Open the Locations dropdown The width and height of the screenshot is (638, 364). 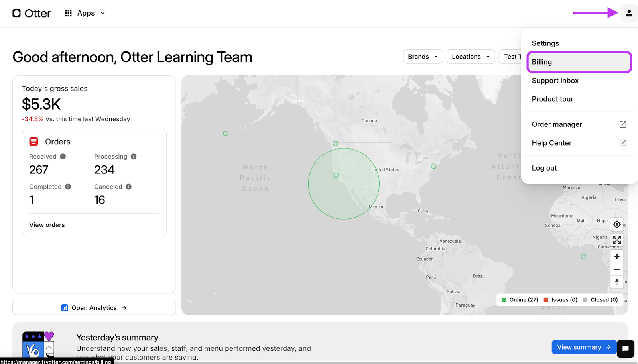[x=471, y=57]
